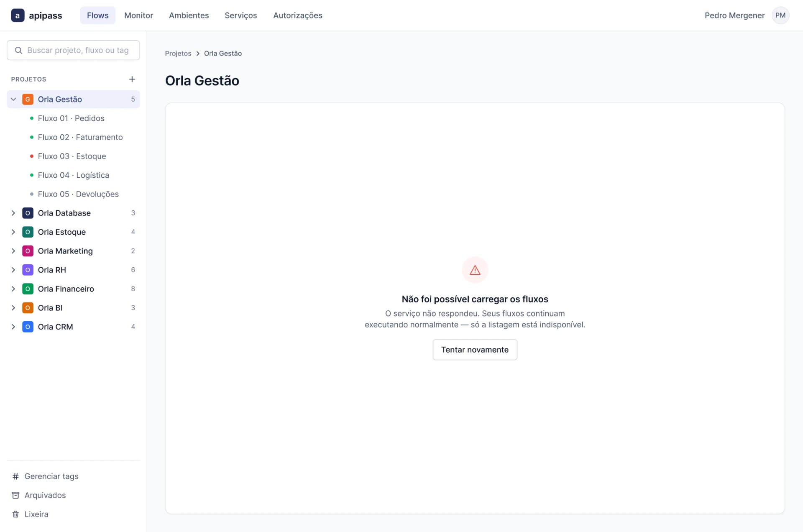Expand the Orla Financeiro project
The height and width of the screenshot is (532, 803).
(x=13, y=289)
